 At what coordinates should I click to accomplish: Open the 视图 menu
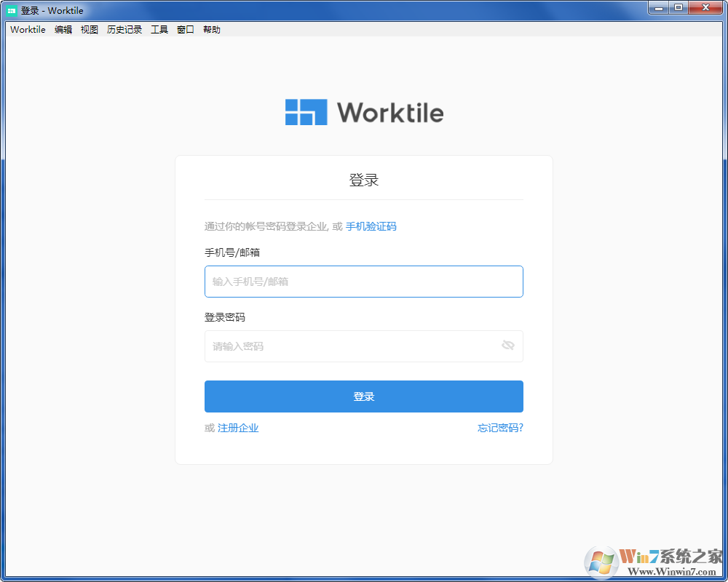(89, 29)
